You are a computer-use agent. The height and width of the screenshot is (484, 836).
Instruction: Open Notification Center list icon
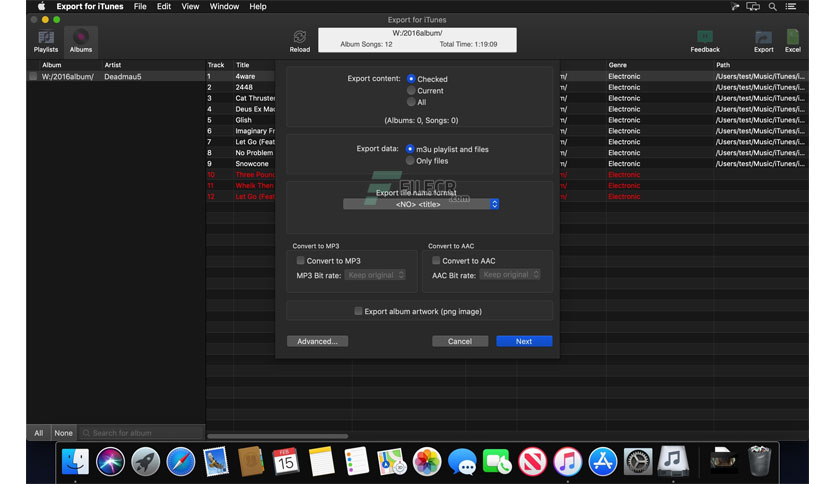point(791,6)
